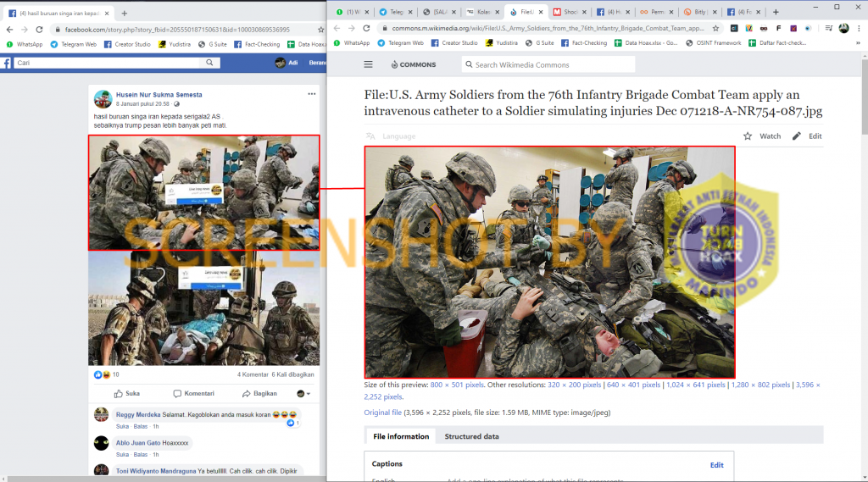Click the Bagikan share button
868x482 pixels.
coord(259,393)
